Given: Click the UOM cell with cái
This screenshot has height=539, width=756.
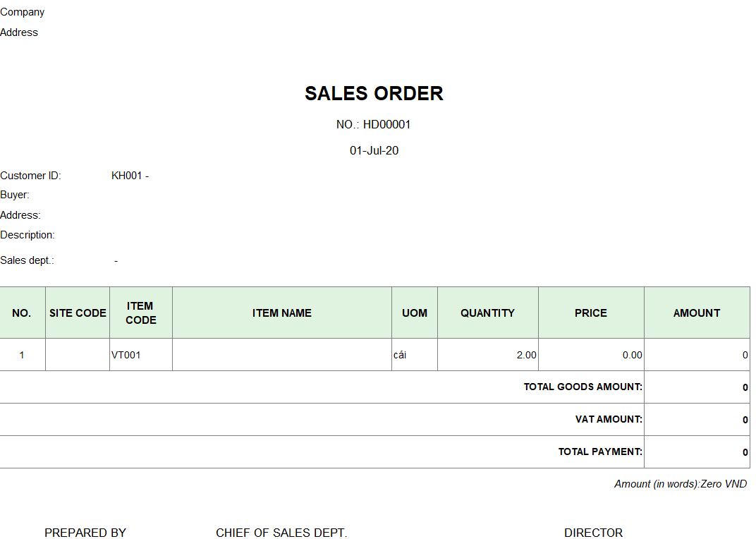Looking at the screenshot, I should pos(415,355).
